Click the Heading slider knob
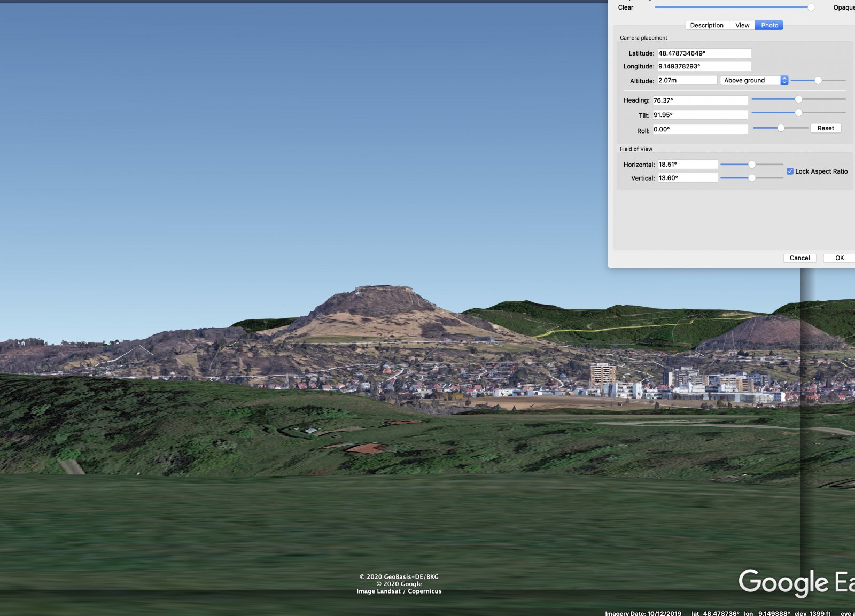855x616 pixels. pyautogui.click(x=798, y=99)
